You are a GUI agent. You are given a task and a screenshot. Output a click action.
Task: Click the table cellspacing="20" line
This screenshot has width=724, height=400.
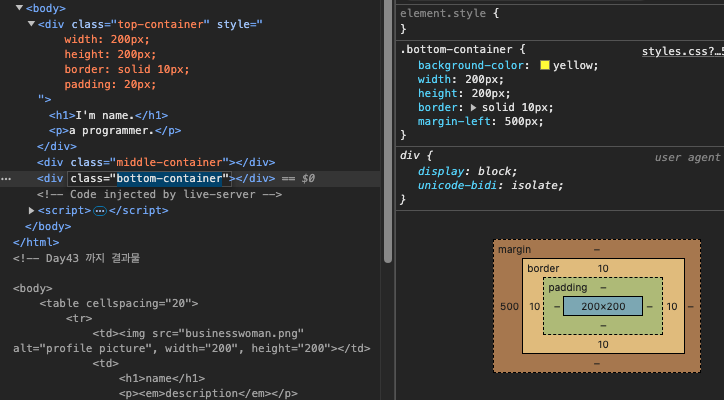(x=119, y=303)
